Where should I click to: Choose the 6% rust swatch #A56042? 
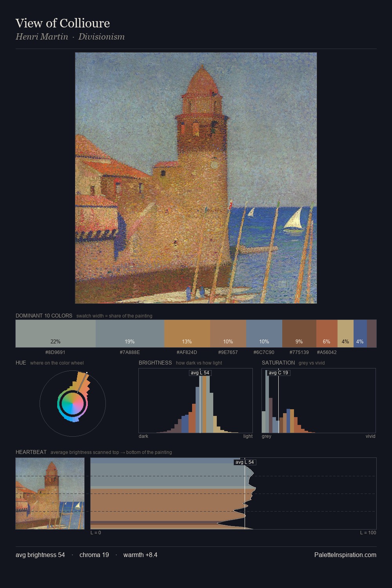tap(327, 334)
